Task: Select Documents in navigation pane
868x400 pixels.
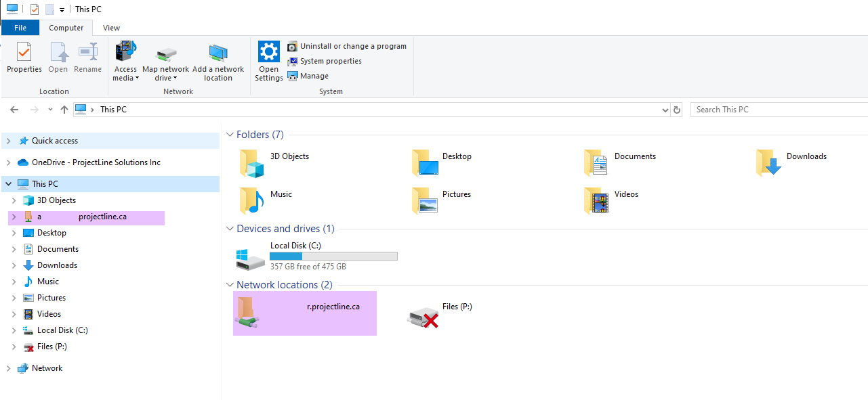Action: (58, 249)
